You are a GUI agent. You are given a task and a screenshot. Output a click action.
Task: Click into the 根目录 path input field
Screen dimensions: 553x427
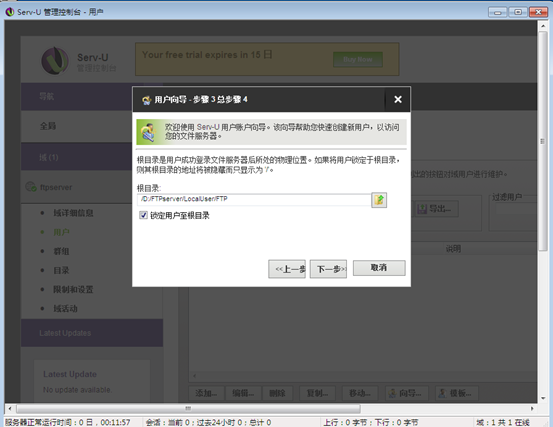254,200
